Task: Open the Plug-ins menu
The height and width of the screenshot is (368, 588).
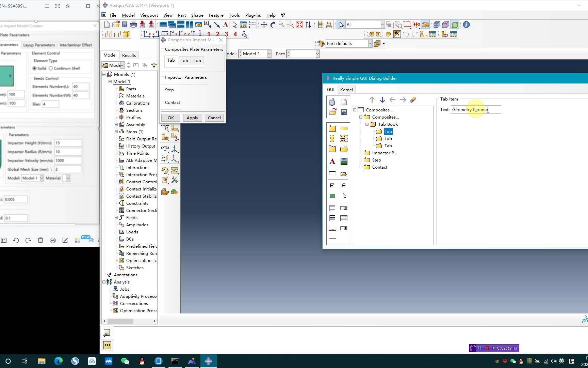Action: (253, 15)
